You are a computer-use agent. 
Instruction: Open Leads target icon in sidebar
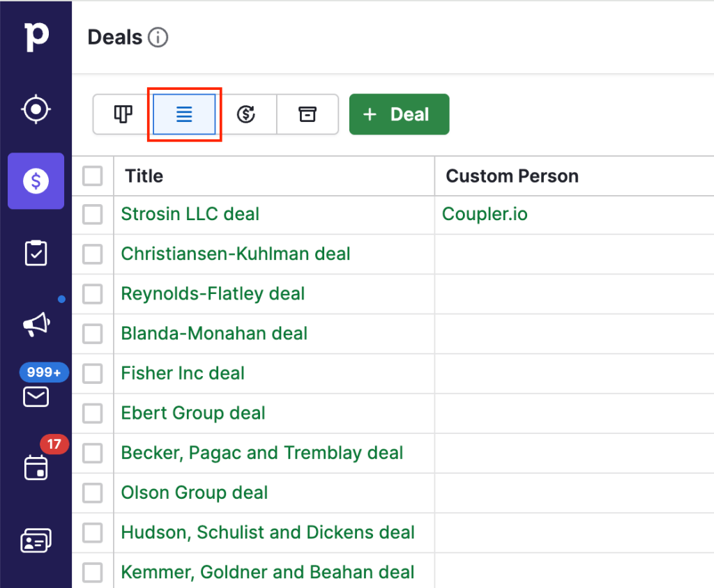click(x=36, y=109)
